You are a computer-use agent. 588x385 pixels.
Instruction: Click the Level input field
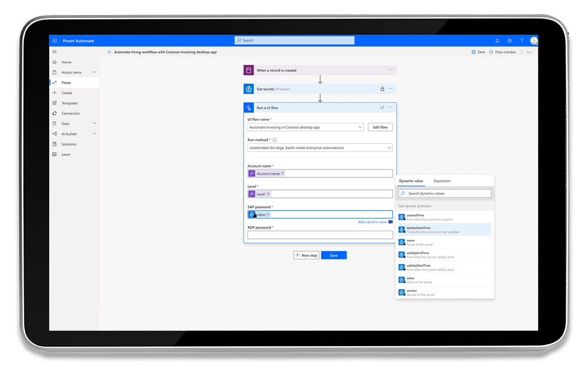coord(320,194)
